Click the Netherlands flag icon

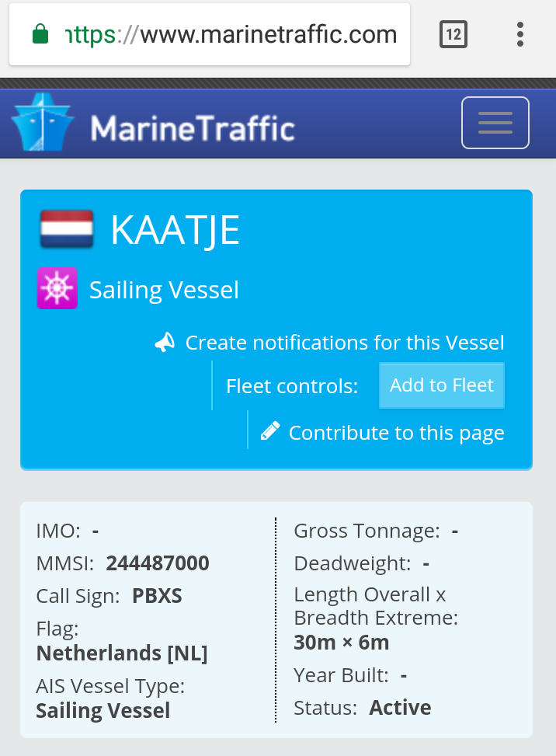pos(67,229)
